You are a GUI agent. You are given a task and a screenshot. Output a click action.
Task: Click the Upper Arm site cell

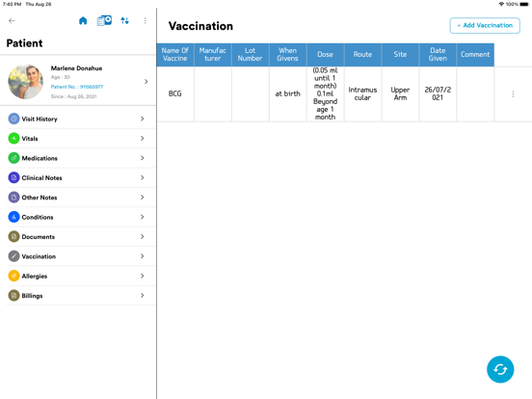(x=400, y=94)
